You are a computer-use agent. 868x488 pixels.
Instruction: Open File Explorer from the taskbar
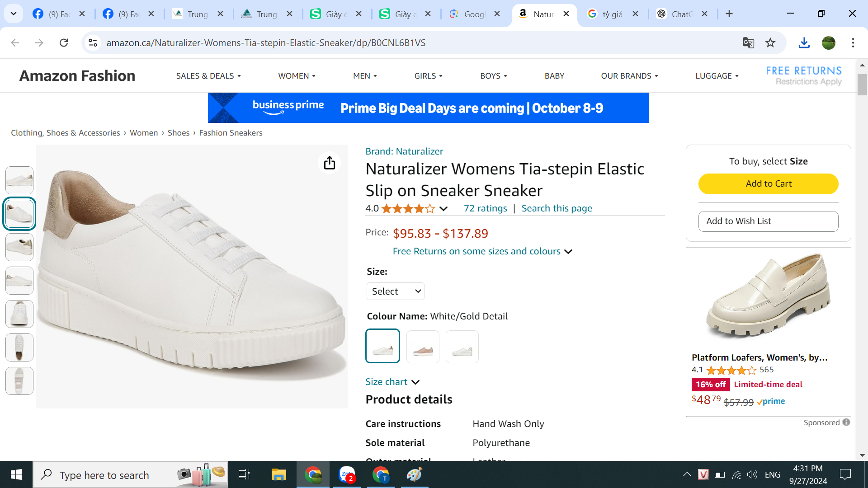click(278, 474)
